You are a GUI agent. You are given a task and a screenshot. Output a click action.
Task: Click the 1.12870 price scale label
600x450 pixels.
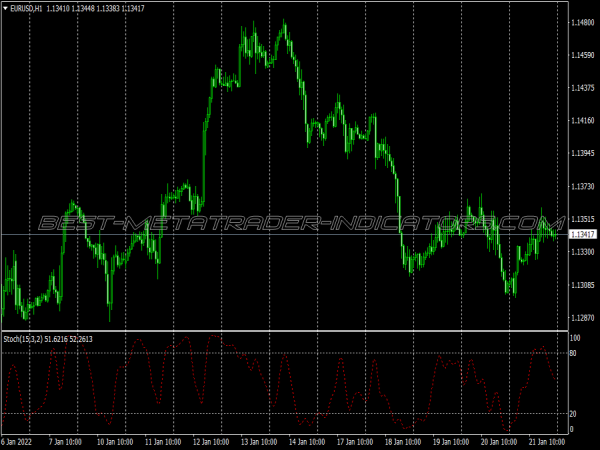pos(582,318)
